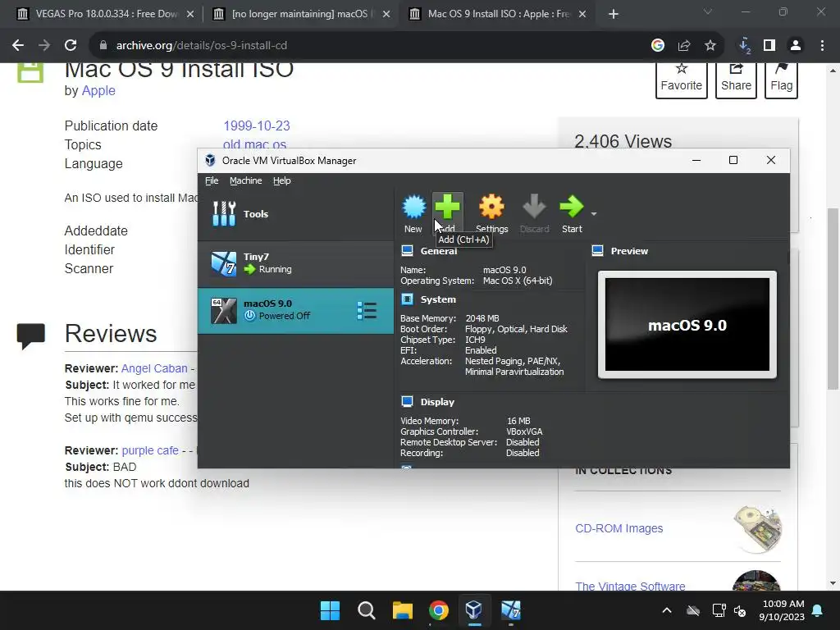This screenshot has height=630, width=840.
Task: Open Windows taskbar Search
Action: [x=367, y=610]
